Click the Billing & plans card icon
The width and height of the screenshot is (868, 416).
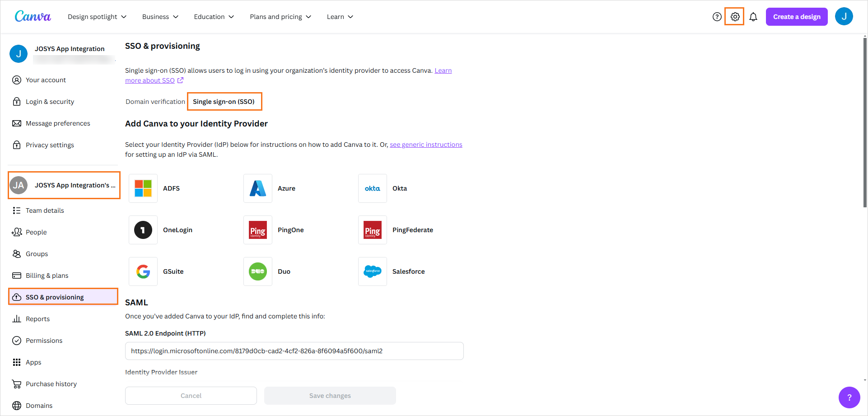point(17,276)
